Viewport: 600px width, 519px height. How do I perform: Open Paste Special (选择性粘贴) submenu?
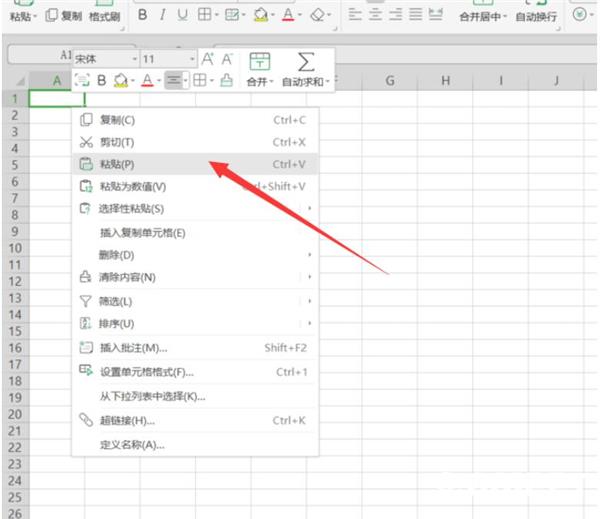195,209
